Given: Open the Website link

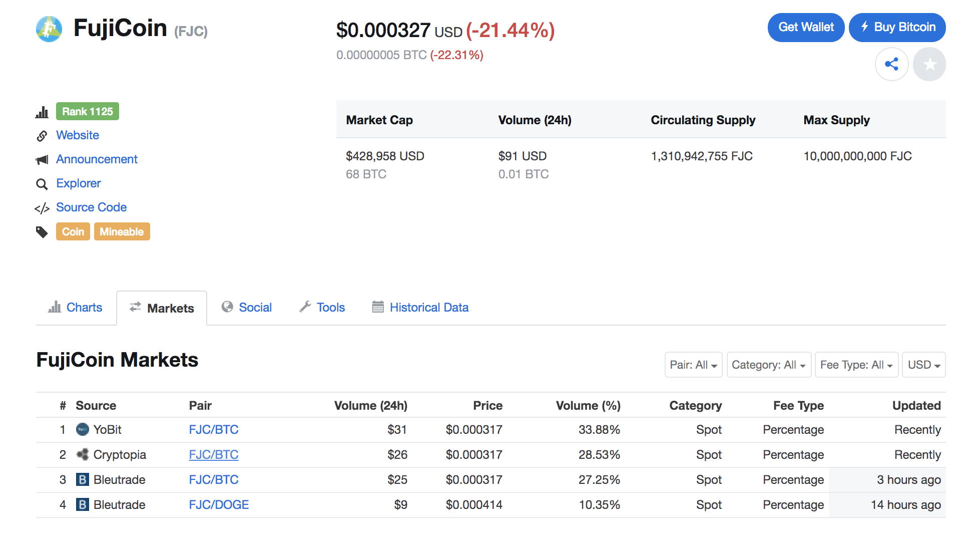Looking at the screenshot, I should pyautogui.click(x=78, y=135).
